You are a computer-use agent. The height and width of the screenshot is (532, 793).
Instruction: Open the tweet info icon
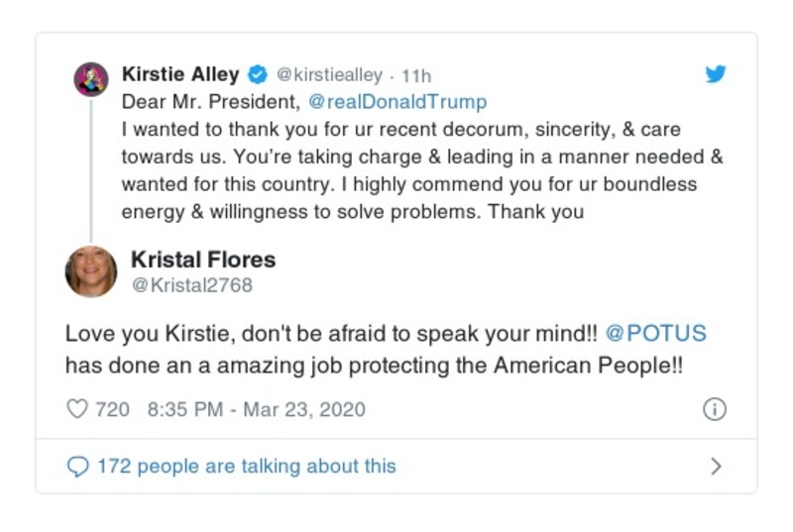click(x=714, y=409)
